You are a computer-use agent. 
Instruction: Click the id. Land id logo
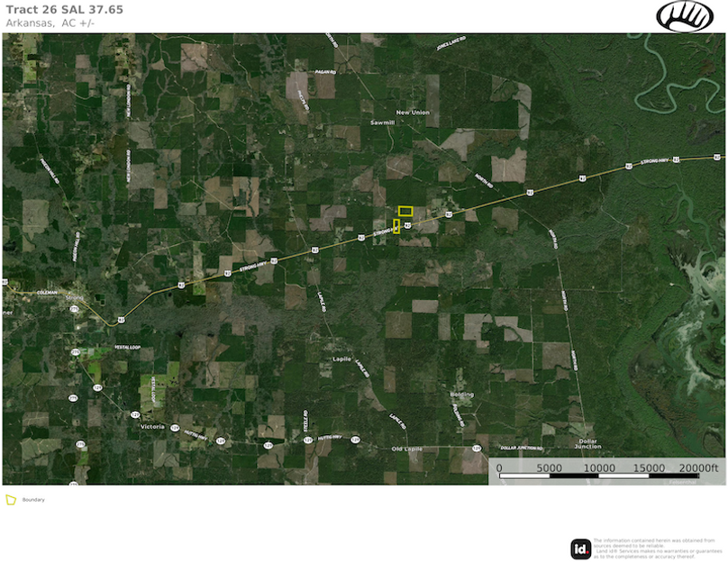tap(581, 548)
